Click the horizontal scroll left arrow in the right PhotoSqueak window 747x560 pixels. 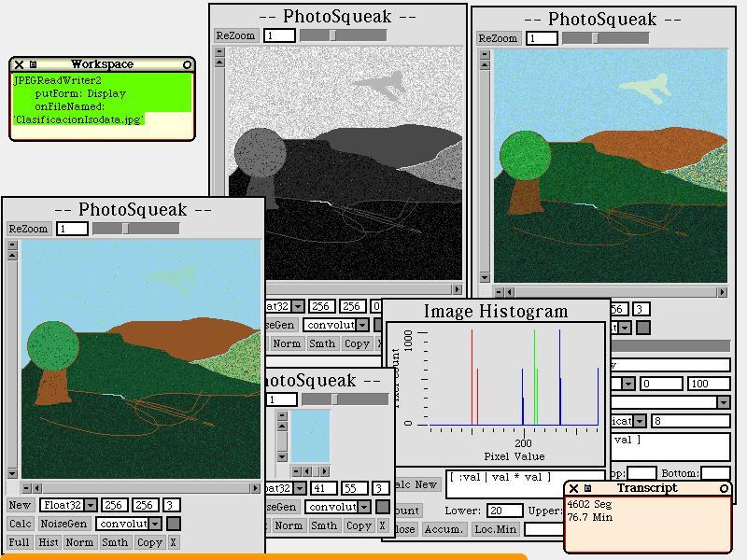[x=509, y=292]
